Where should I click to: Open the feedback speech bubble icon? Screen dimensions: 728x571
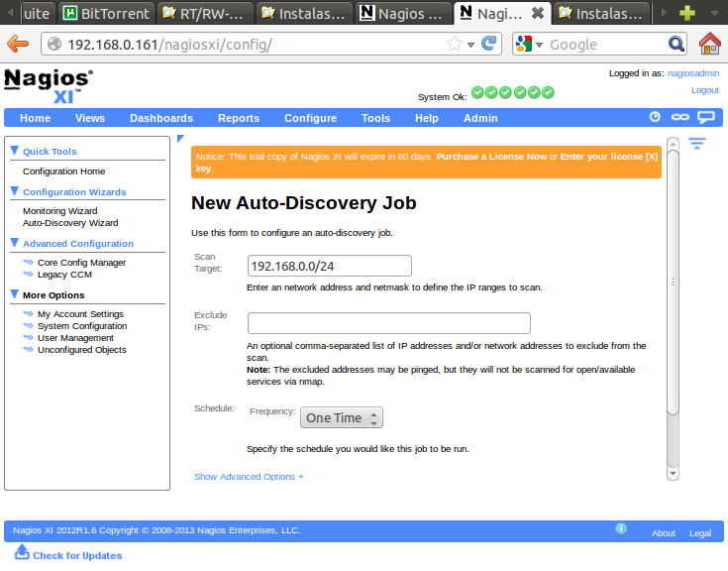(705, 117)
